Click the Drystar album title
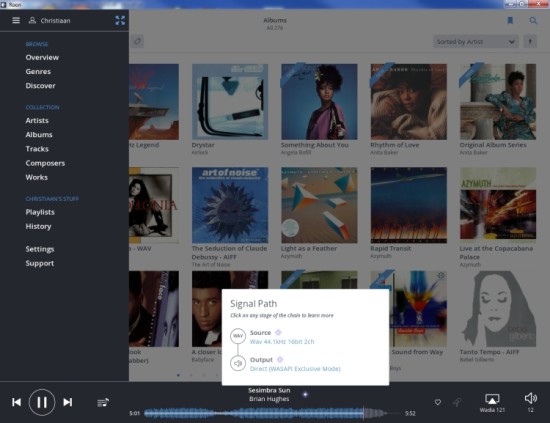The image size is (550, 423). point(203,145)
